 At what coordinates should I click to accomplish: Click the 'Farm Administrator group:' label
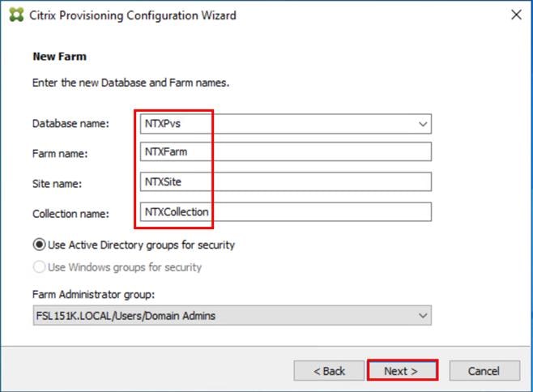click(x=93, y=295)
